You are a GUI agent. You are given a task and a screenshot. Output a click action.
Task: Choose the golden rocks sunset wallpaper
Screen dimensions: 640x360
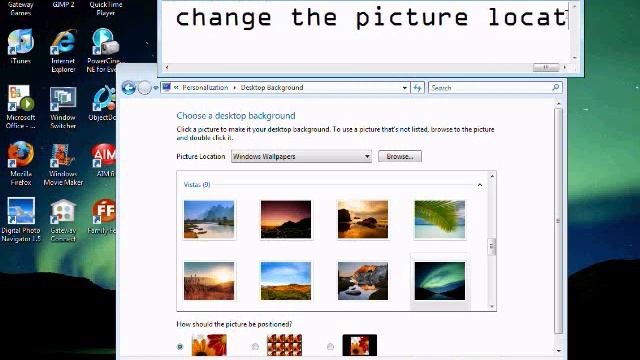tap(362, 219)
